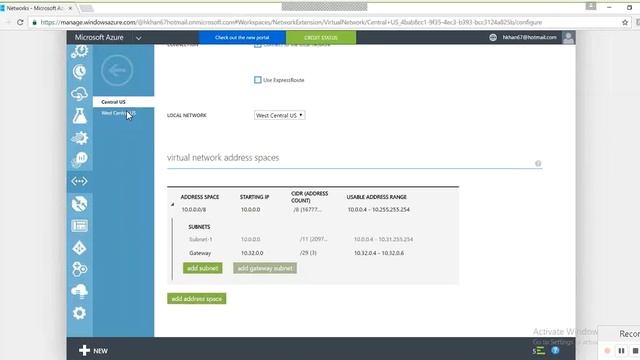Viewport: 640px width, 360px height.
Task: Click Check out the new portal
Action: coord(242,38)
